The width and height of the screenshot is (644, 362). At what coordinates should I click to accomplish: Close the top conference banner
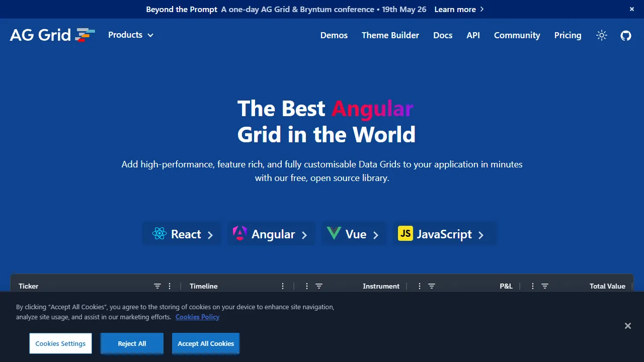coord(632,9)
